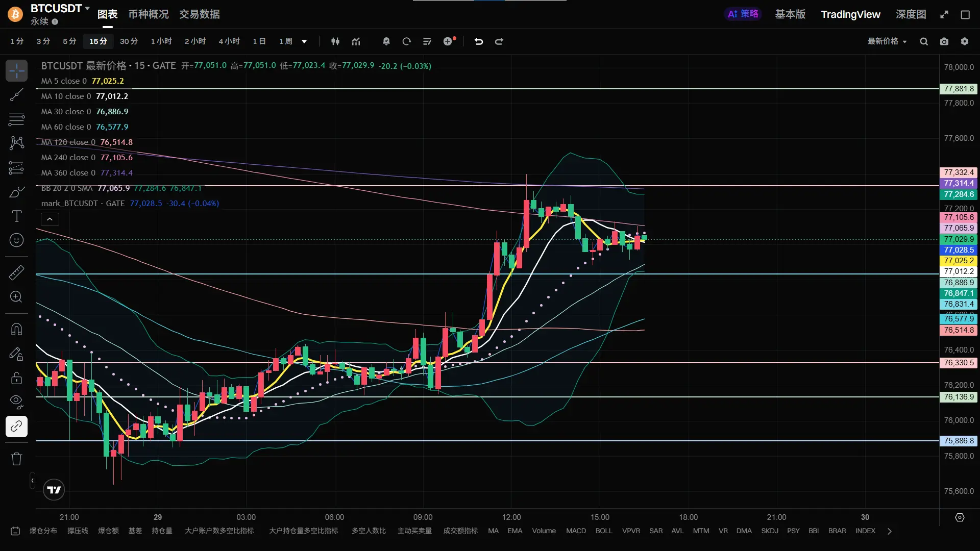
Task: Toggle lock all drawing tools
Action: coord(16,378)
